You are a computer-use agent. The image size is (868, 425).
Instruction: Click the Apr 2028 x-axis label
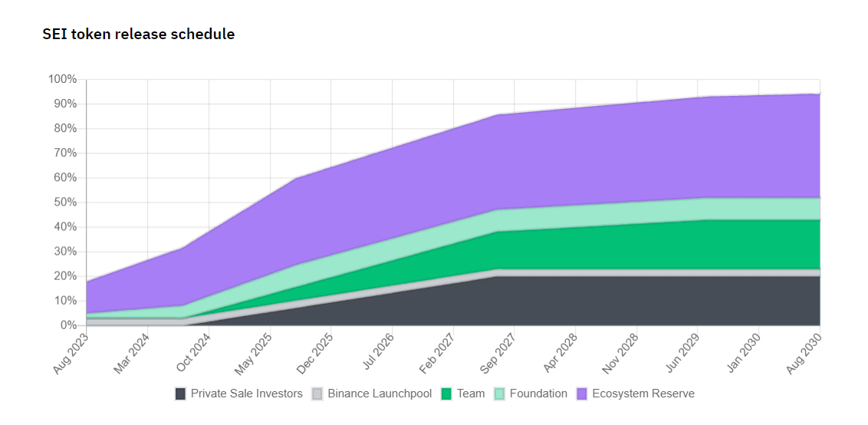[561, 352]
